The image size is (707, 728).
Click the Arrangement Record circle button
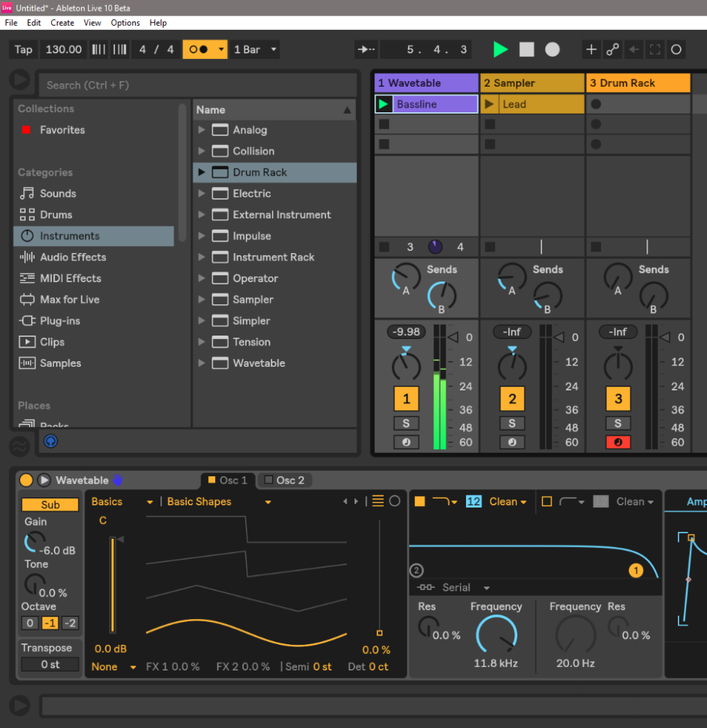click(x=552, y=49)
